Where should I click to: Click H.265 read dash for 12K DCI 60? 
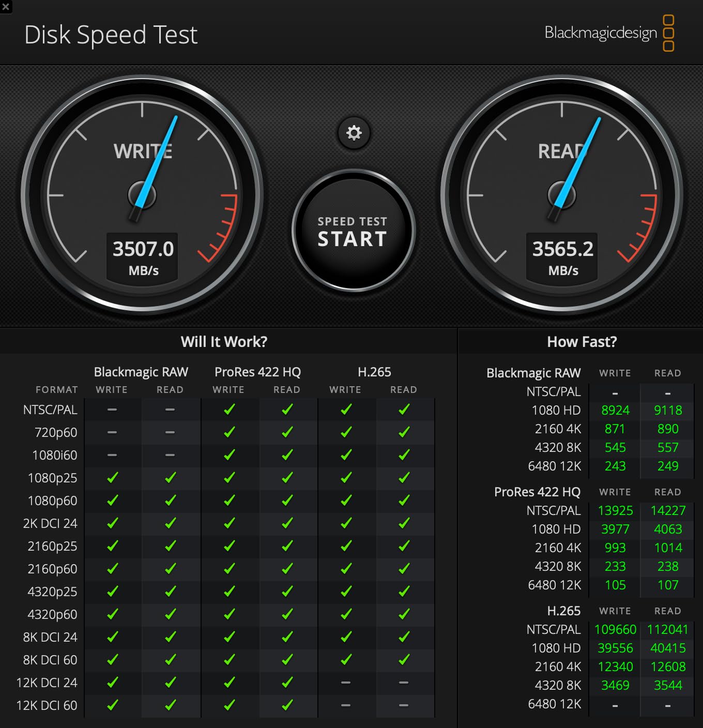point(404,705)
